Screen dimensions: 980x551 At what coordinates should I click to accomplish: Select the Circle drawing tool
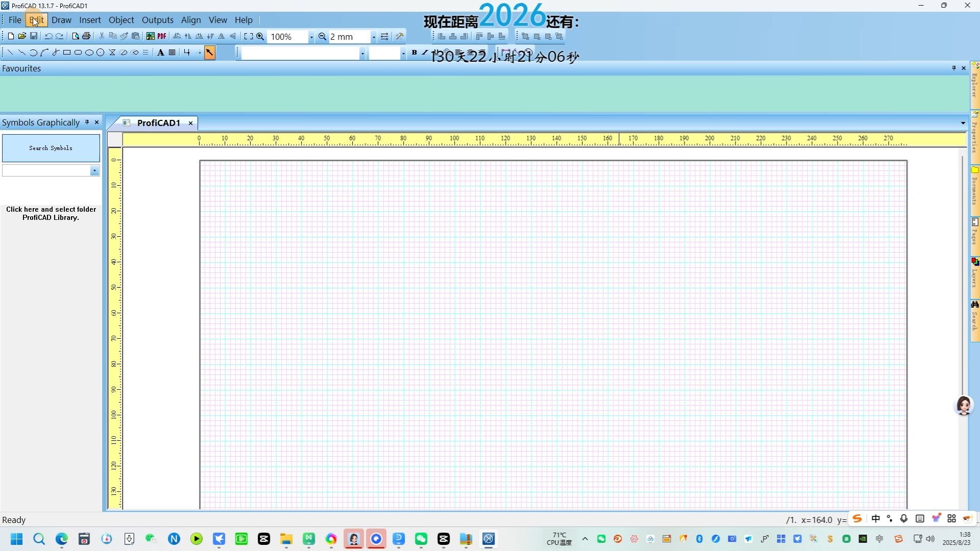click(x=101, y=52)
